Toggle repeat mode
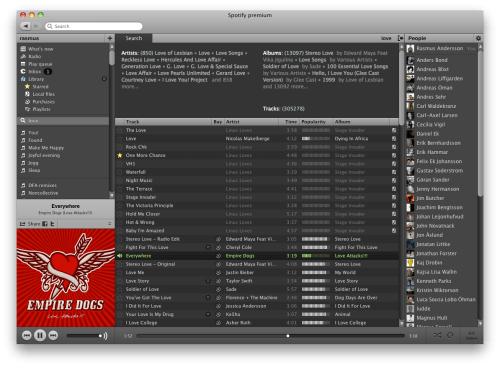The width and height of the screenshot is (500, 367). click(450, 335)
